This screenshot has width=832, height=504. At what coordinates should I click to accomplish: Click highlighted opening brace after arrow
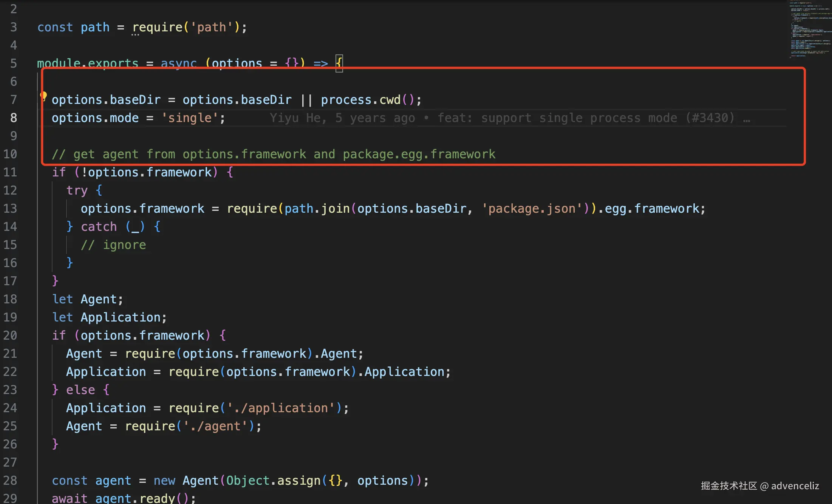coord(339,63)
